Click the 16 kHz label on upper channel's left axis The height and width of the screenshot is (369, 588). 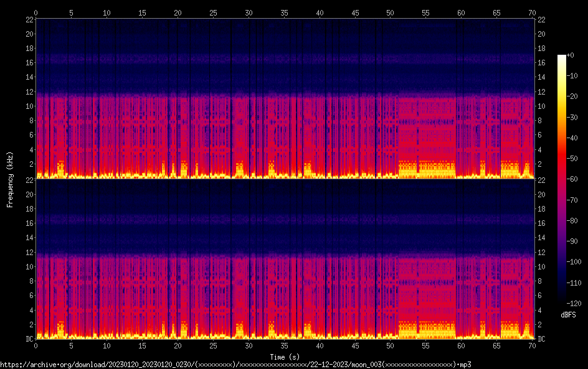click(x=27, y=62)
